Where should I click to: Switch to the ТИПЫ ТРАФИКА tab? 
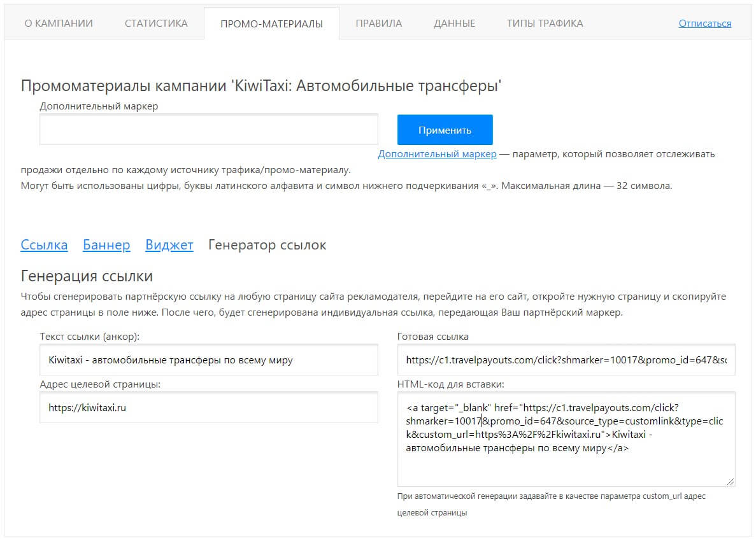(x=545, y=24)
